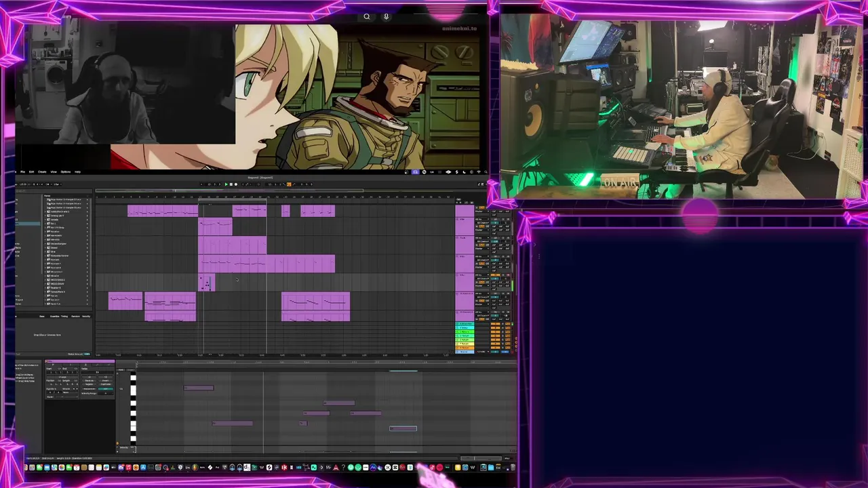Open the 1 Bar quantization dropdown
The width and height of the screenshot is (868, 488).
click(58, 184)
